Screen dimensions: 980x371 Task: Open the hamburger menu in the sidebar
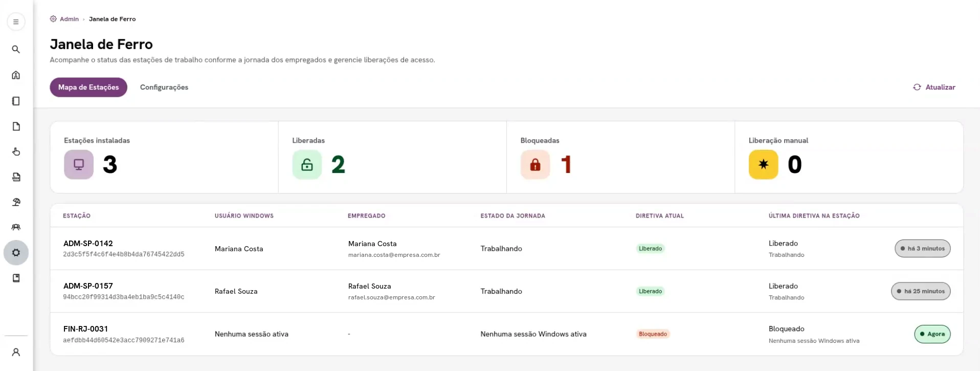pos(16,22)
